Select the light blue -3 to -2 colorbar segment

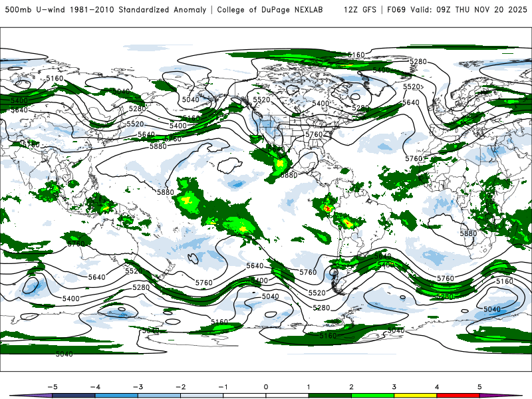tap(159, 396)
